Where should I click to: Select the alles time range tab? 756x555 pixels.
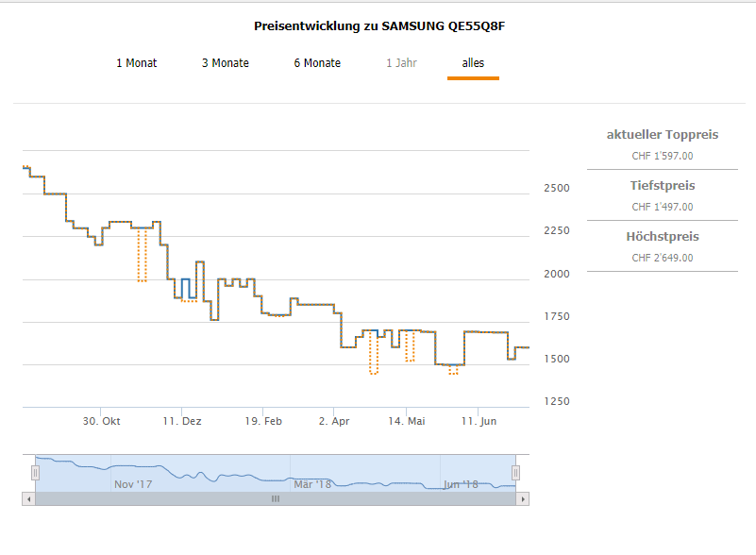pyautogui.click(x=473, y=63)
